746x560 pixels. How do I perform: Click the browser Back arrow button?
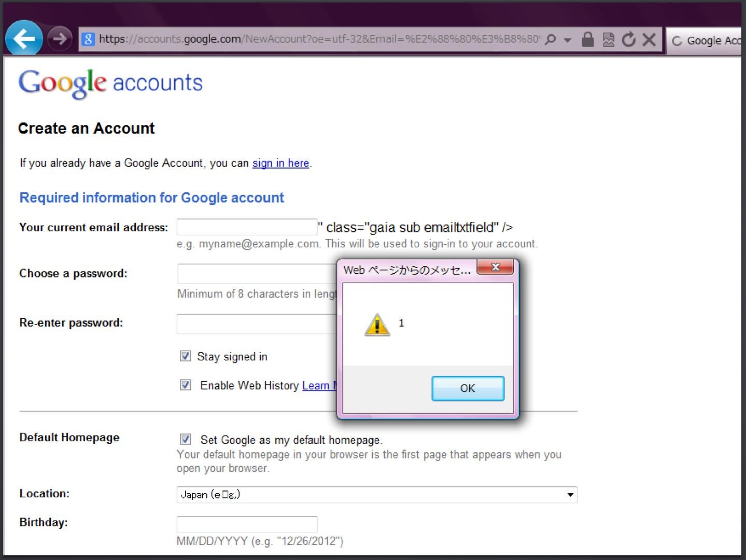click(x=23, y=38)
